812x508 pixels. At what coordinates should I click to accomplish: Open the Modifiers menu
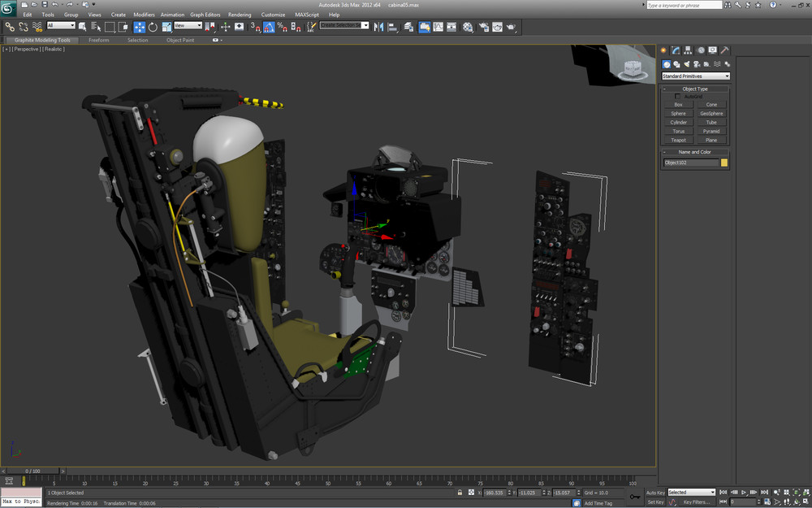[x=144, y=15]
